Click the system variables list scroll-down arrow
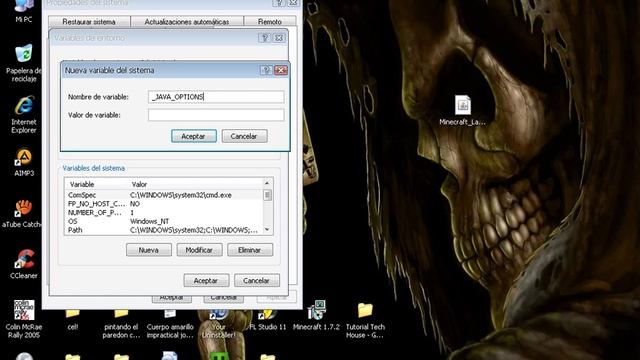 point(267,230)
